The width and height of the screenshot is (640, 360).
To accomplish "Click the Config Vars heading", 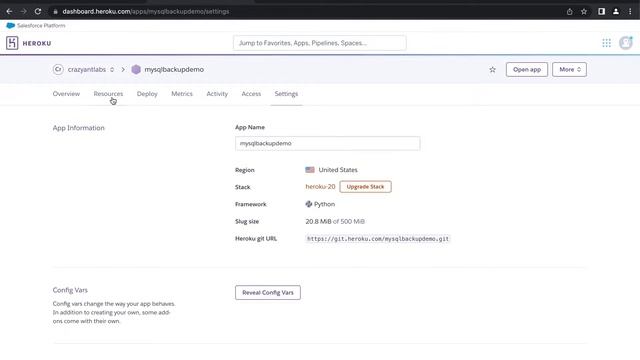I will 70,290.
